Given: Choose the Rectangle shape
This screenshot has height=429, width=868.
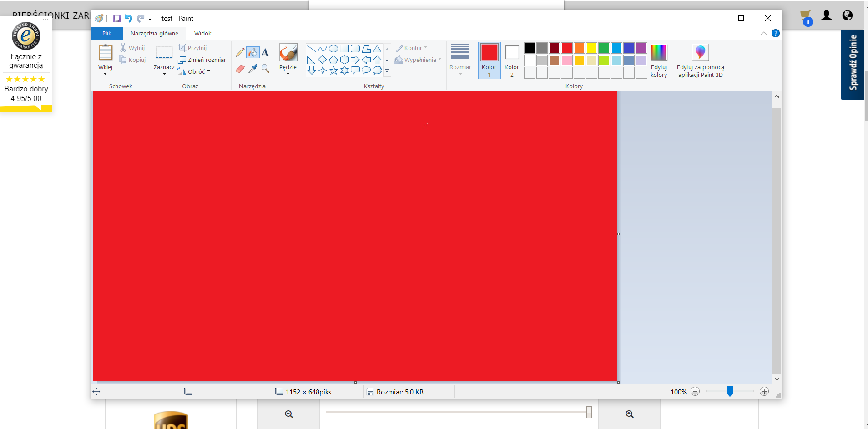Looking at the screenshot, I should point(344,49).
